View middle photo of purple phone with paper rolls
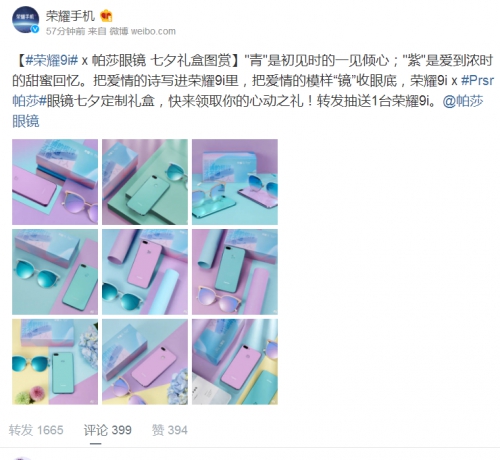Image resolution: width=500 pixels, height=460 pixels. [145, 272]
